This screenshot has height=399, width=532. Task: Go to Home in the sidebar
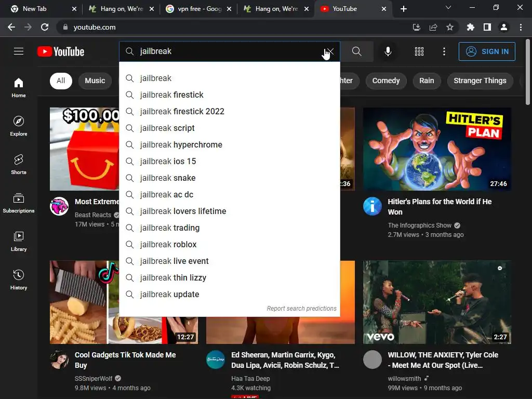pyautogui.click(x=19, y=87)
